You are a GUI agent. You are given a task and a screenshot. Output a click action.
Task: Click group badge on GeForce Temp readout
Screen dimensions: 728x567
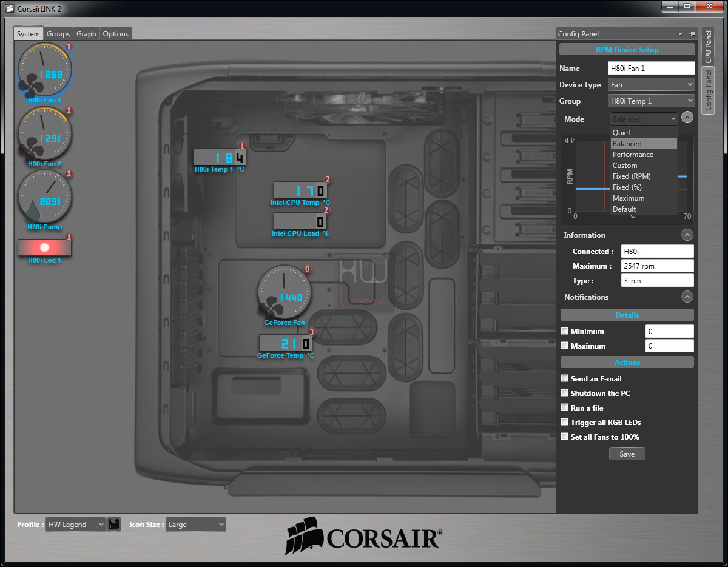pos(312,332)
